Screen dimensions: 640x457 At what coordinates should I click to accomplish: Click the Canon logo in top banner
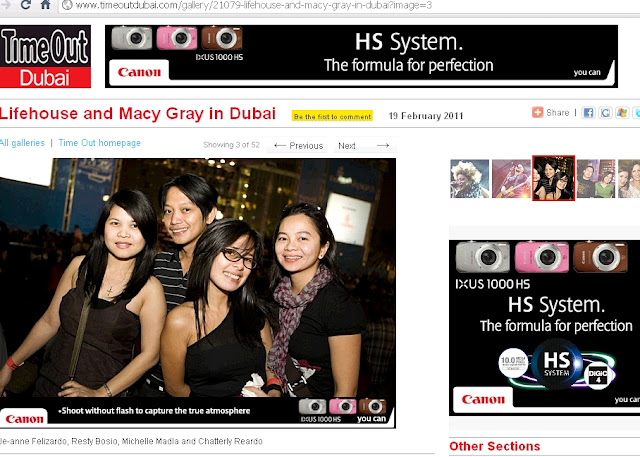click(139, 72)
